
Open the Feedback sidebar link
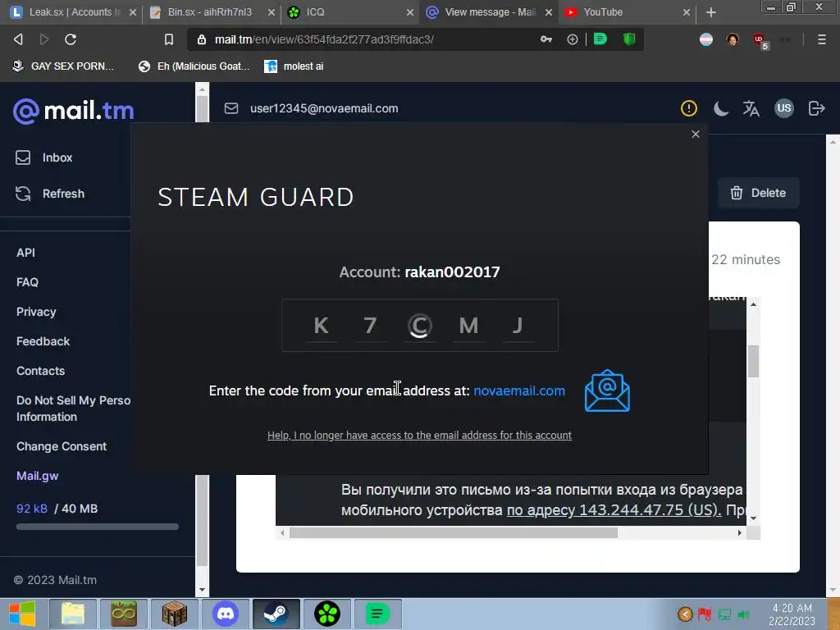pyautogui.click(x=43, y=341)
